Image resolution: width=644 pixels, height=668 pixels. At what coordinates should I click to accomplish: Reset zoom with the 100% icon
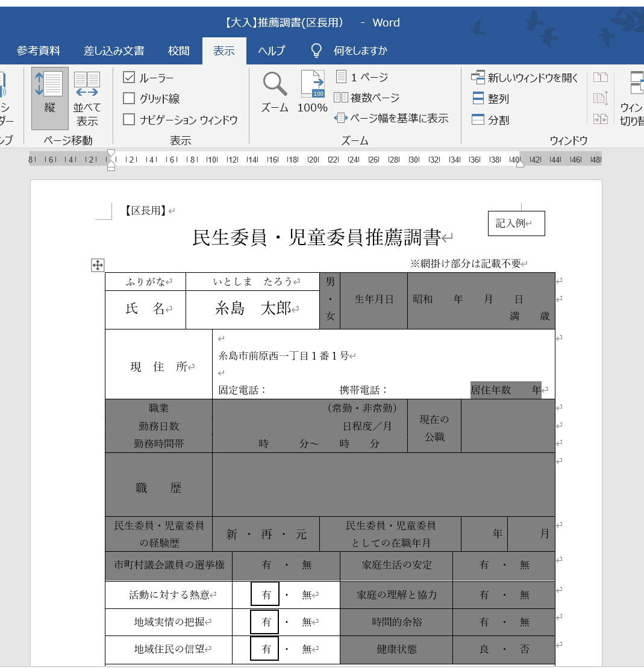[313, 92]
